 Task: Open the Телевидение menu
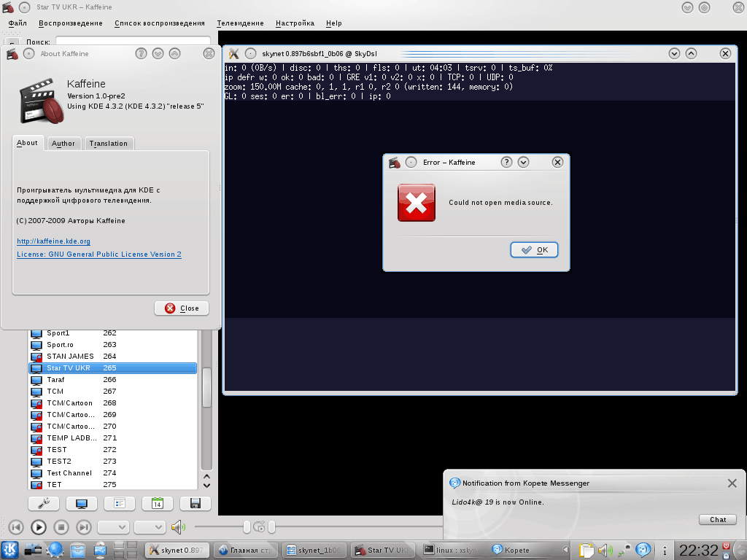pyautogui.click(x=240, y=23)
